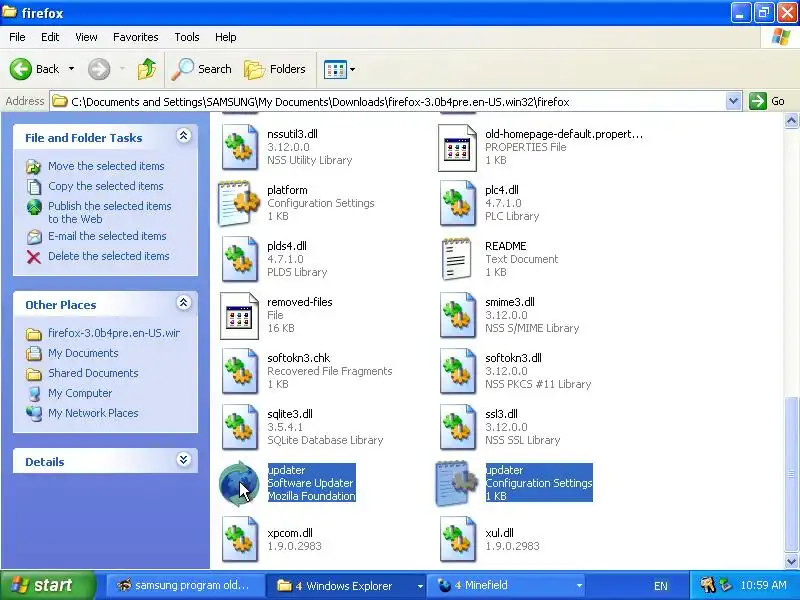Click the vertical scrollbar down arrow
The image size is (800, 600).
pos(791,561)
